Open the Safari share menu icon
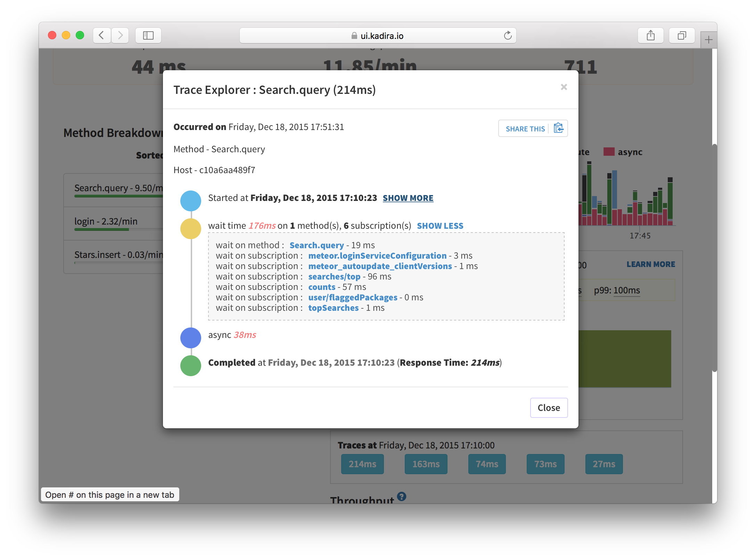Screen dimensions: 756x559 pos(650,35)
